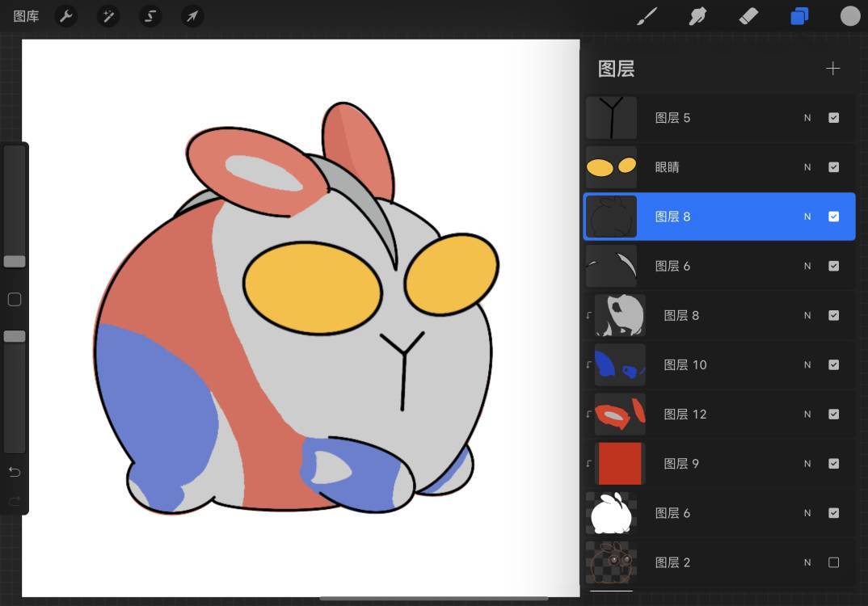Tap the yellow eyes 眼睛 layer thumbnail
Image resolution: width=868 pixels, height=606 pixels.
[x=611, y=167]
